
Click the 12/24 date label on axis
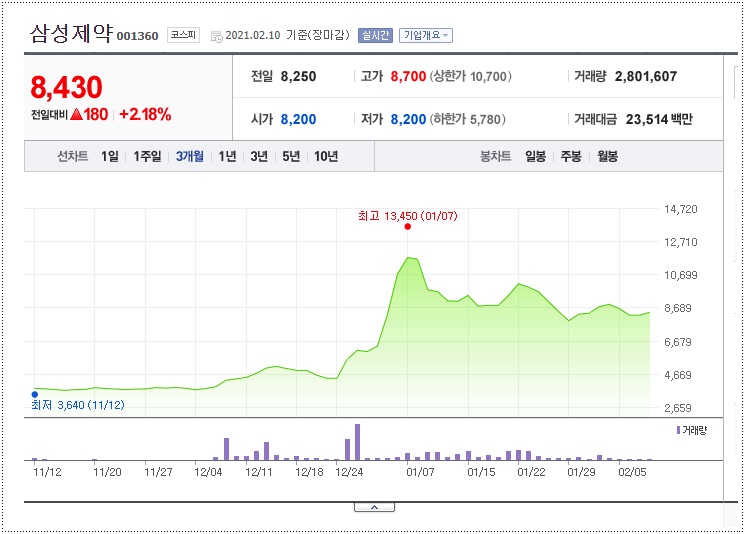point(349,472)
